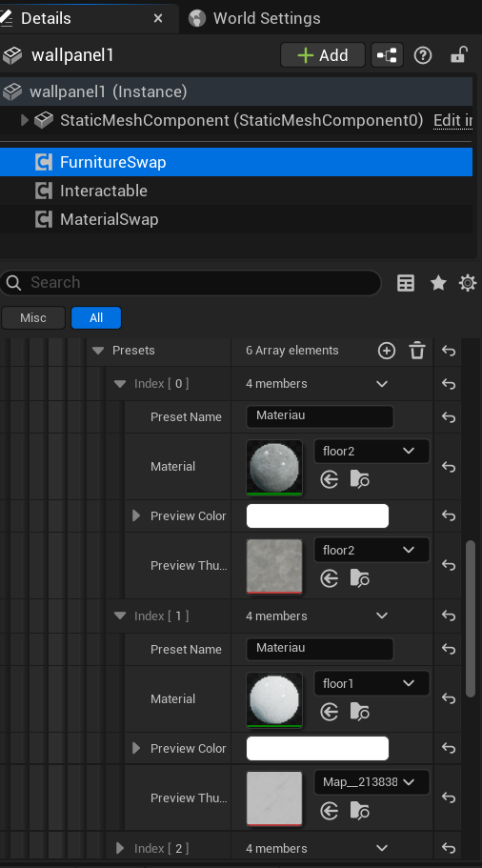482x868 pixels.
Task: Click the Details panel vertical scrollbar
Action: 471,618
